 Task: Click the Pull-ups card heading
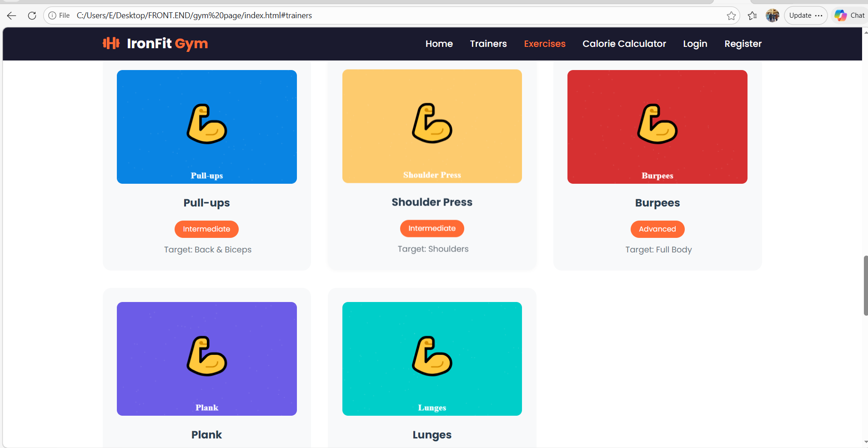pos(207,203)
